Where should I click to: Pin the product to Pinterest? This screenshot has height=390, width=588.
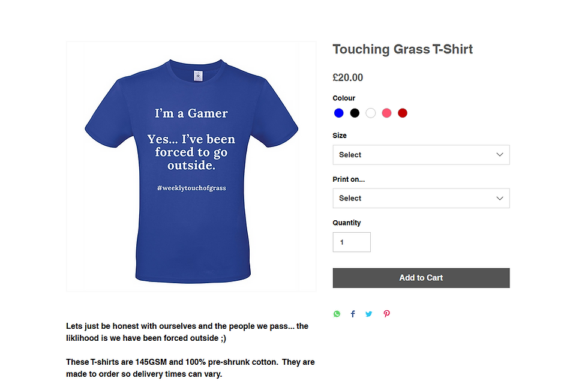[x=386, y=314]
